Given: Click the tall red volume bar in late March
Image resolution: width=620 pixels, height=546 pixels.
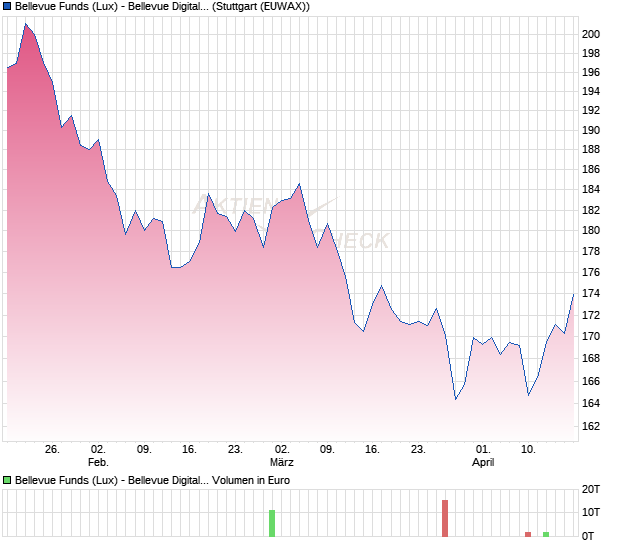Looking at the screenshot, I should tap(445, 518).
